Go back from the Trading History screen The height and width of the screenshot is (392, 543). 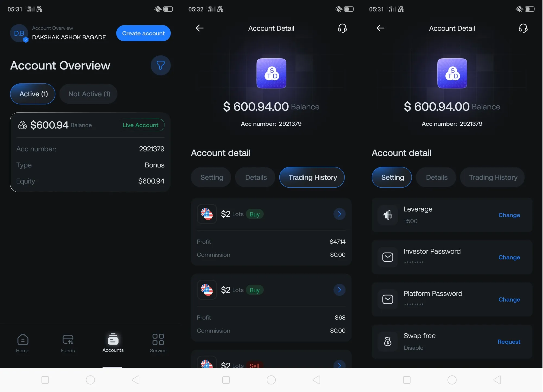pos(200,28)
